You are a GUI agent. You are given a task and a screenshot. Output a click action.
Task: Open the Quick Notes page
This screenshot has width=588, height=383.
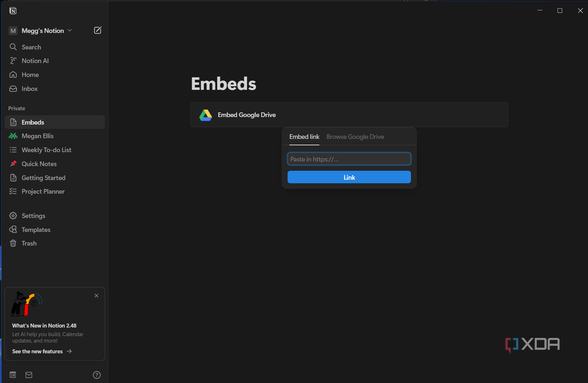(x=55, y=164)
